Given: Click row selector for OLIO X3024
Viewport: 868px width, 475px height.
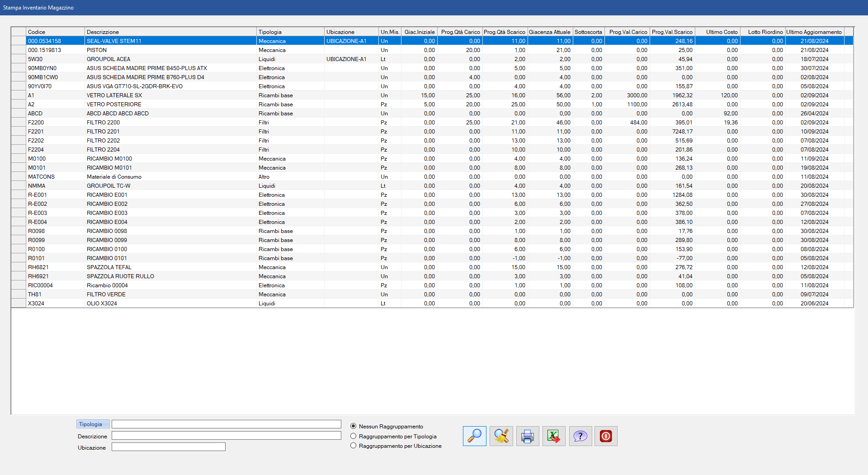Looking at the screenshot, I should coord(19,304).
